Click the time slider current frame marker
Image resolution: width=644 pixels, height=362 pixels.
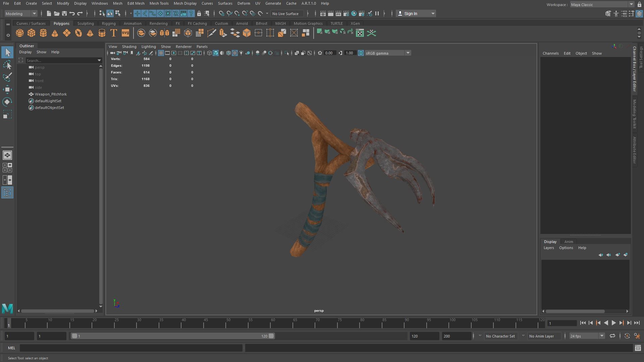coord(9,323)
